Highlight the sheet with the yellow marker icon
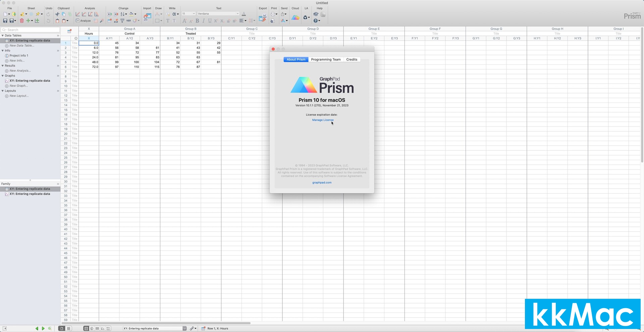644x332 pixels. (x=22, y=14)
